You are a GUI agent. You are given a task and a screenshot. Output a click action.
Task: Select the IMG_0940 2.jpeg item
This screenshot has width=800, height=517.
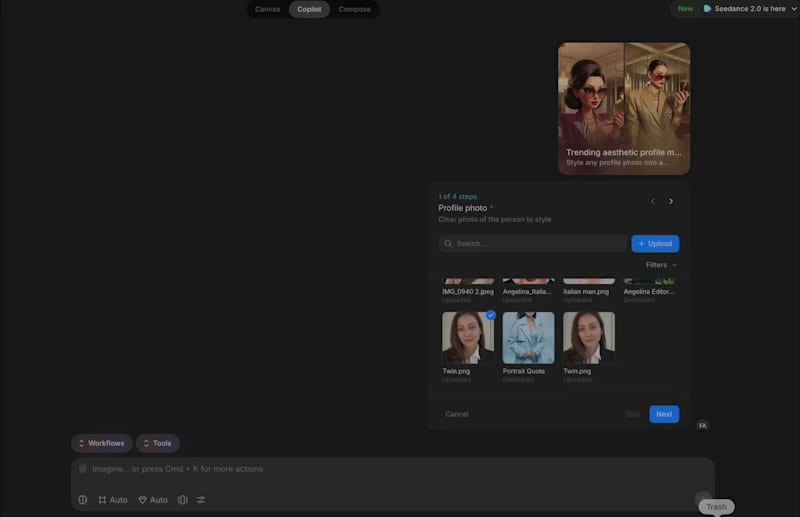[468, 290]
